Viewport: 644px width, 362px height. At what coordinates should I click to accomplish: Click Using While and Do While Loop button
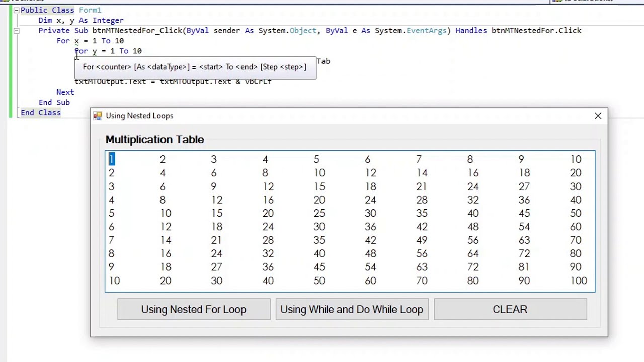(x=352, y=309)
